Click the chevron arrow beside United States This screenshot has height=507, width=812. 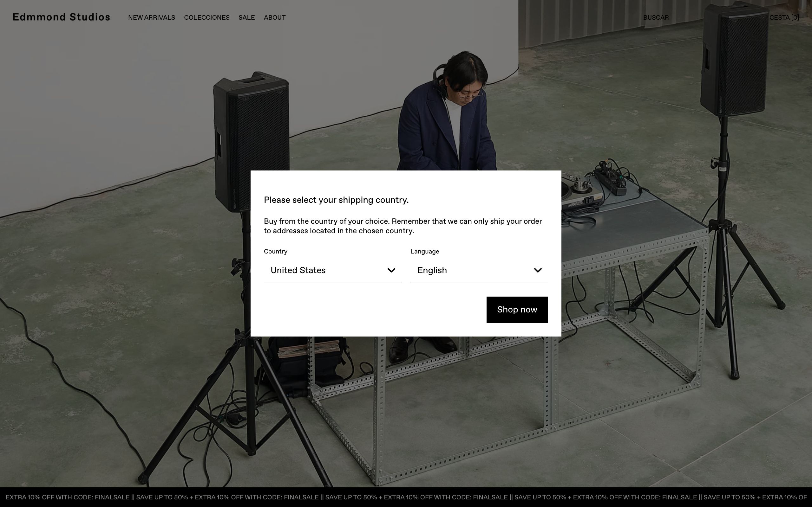point(391,270)
